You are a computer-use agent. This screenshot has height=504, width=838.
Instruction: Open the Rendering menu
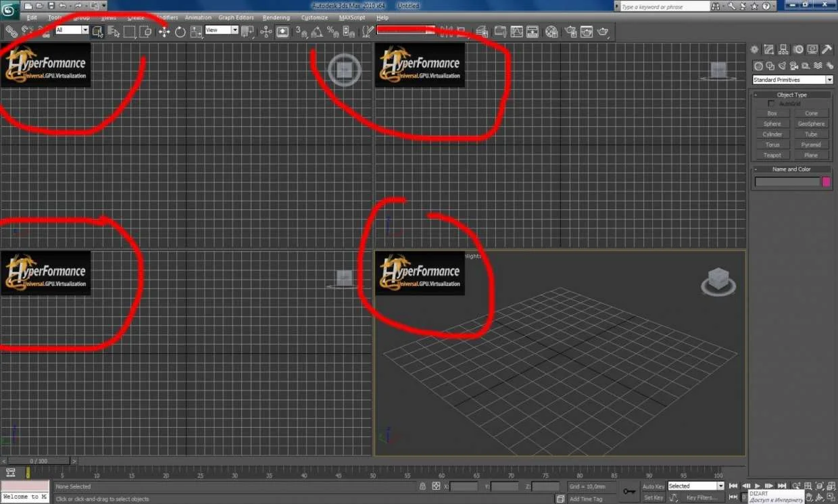276,18
